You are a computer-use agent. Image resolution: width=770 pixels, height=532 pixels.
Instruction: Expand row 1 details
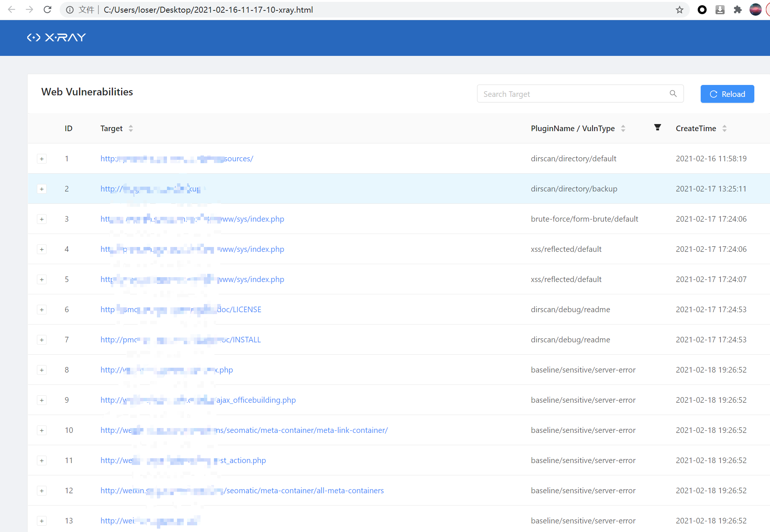coord(42,159)
